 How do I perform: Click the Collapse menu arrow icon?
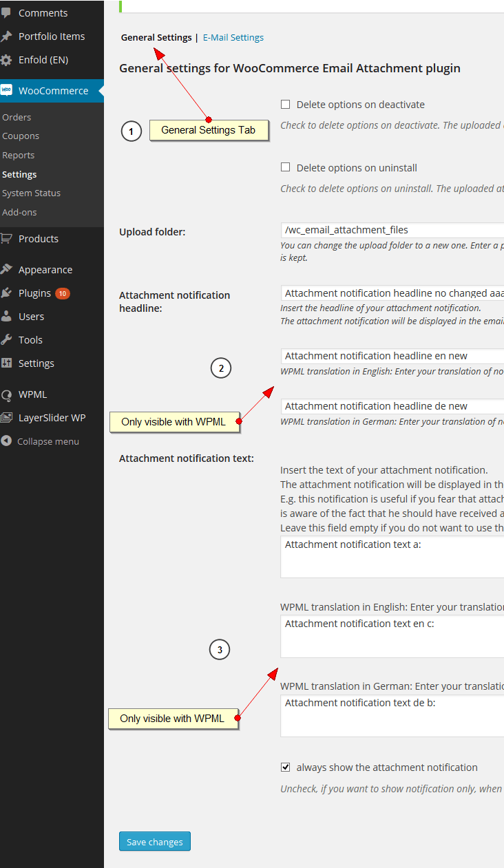pyautogui.click(x=6, y=441)
